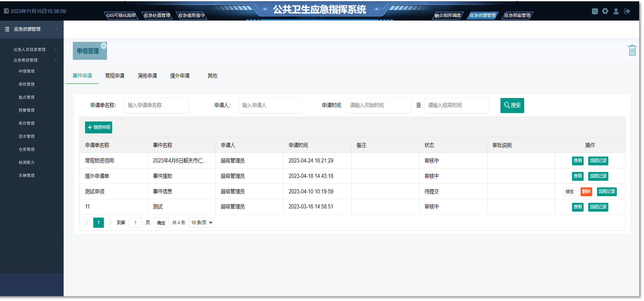
Task: Click 删除 for 测试申领 row
Action: [x=586, y=192]
